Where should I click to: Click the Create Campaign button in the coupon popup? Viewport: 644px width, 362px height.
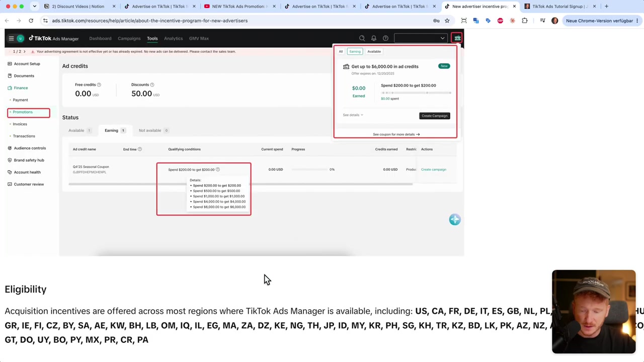pos(434,116)
